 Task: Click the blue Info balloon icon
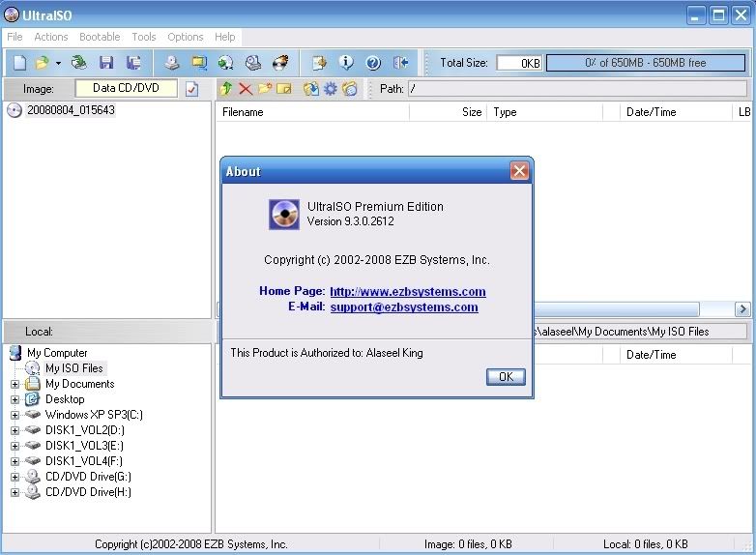[x=346, y=63]
